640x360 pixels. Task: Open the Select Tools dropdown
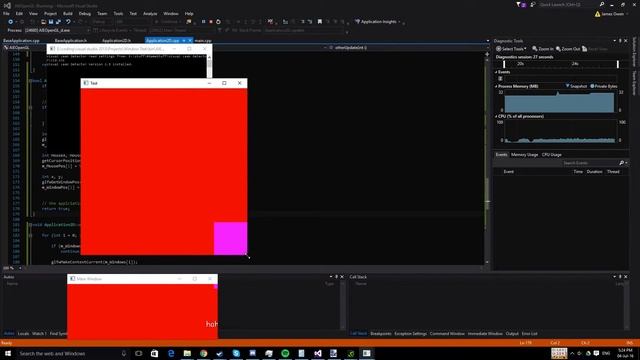[x=511, y=49]
